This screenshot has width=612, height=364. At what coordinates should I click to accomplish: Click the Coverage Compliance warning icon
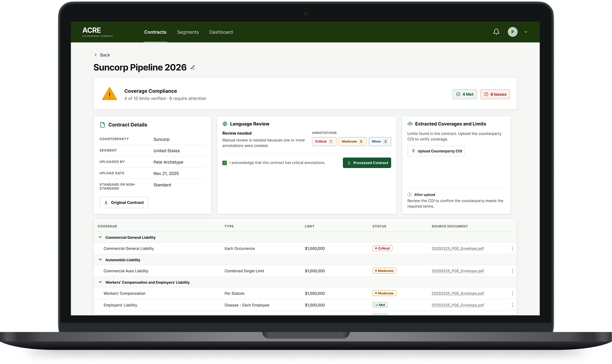(x=109, y=94)
